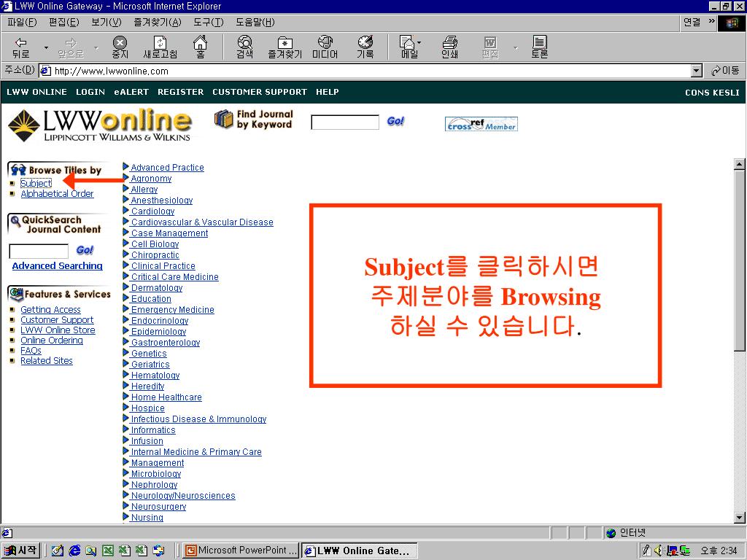Open the Dermatology subject link
This screenshot has height=560, width=747.
point(157,287)
